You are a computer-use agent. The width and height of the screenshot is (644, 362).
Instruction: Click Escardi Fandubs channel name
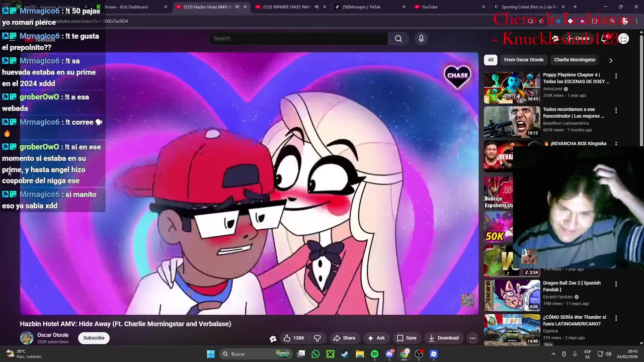pyautogui.click(x=558, y=297)
